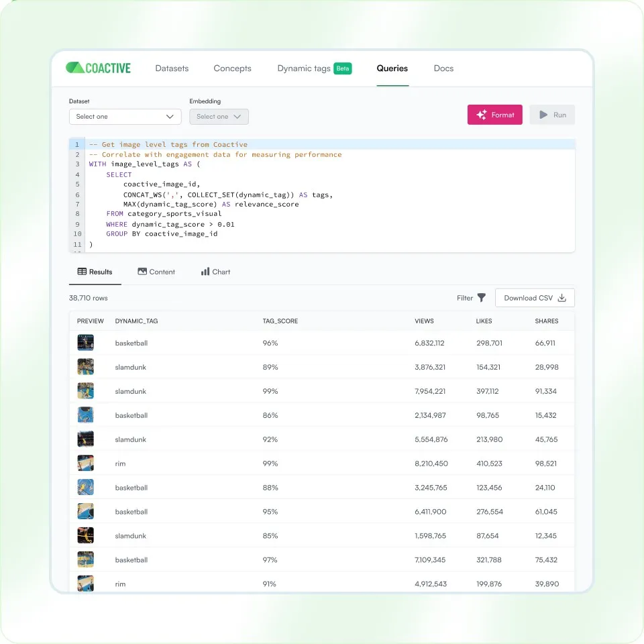Click the Beta badge

tap(343, 68)
